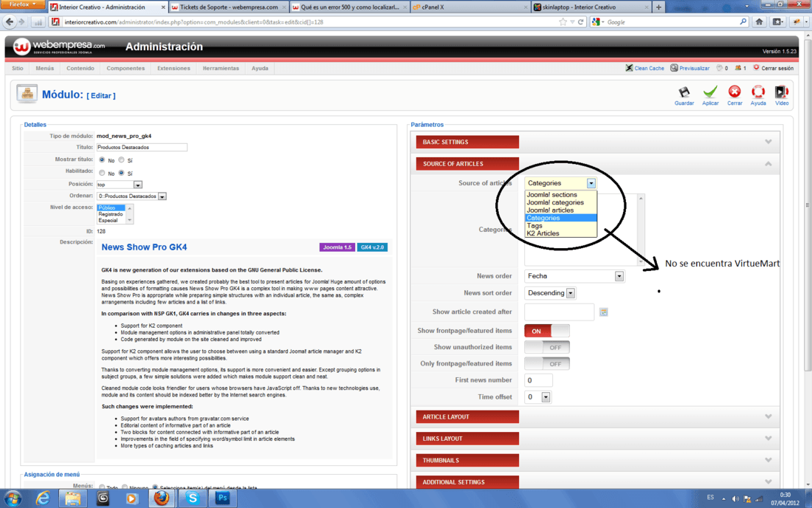Click the media player taskbar icon

pyautogui.click(x=131, y=498)
